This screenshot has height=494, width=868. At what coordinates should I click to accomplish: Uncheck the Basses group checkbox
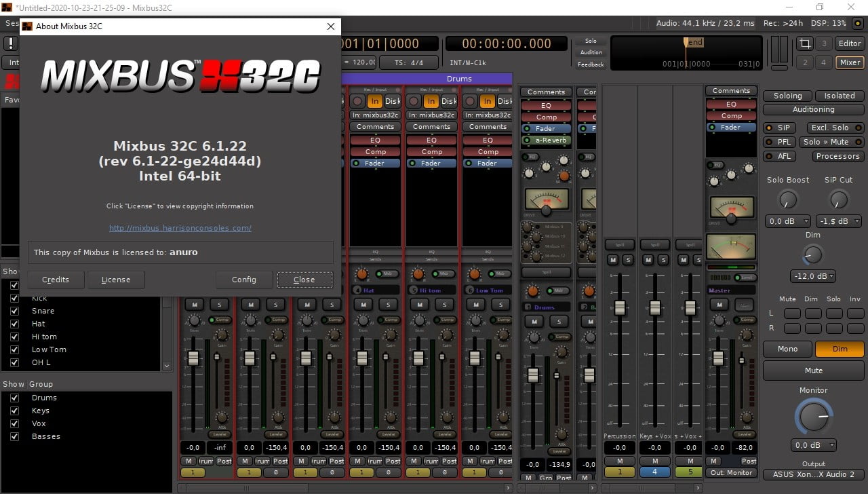coord(14,436)
